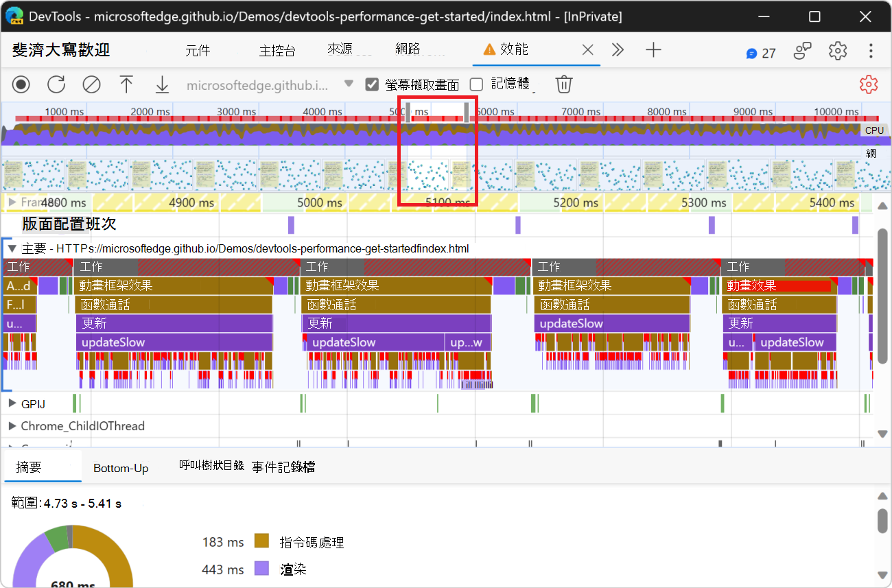The width and height of the screenshot is (892, 588).
Task: Click the CPU overview label
Action: pyautogui.click(x=874, y=130)
